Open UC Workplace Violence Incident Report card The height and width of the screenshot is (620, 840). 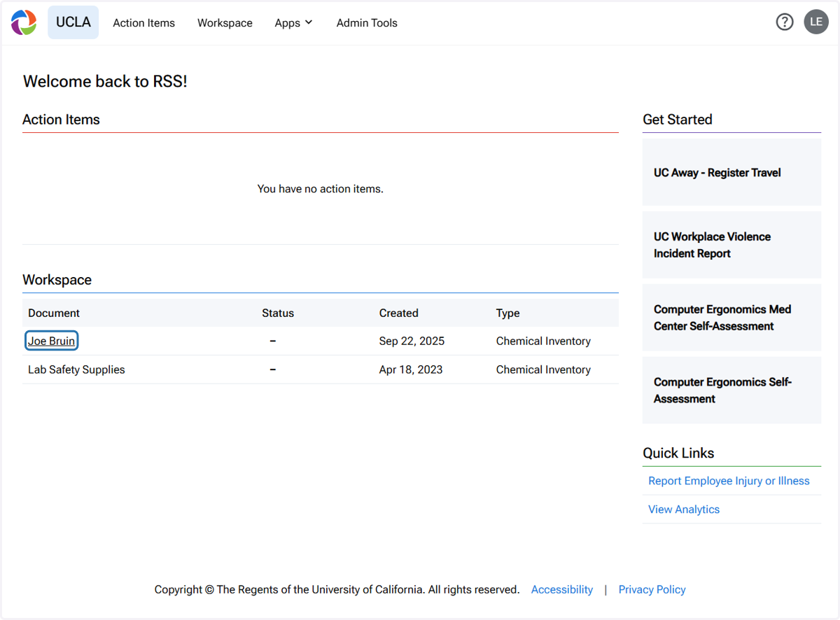[x=731, y=245]
